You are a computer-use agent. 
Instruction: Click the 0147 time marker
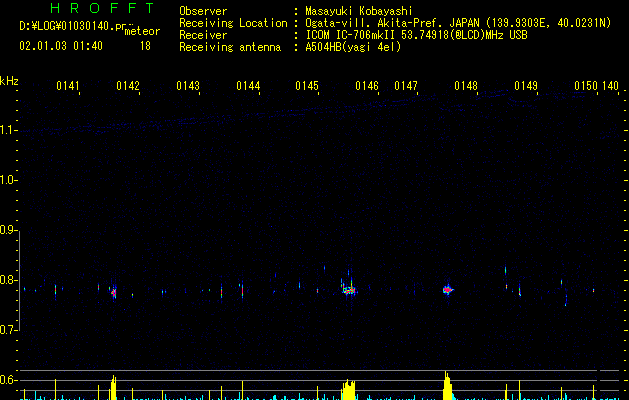[x=406, y=86]
